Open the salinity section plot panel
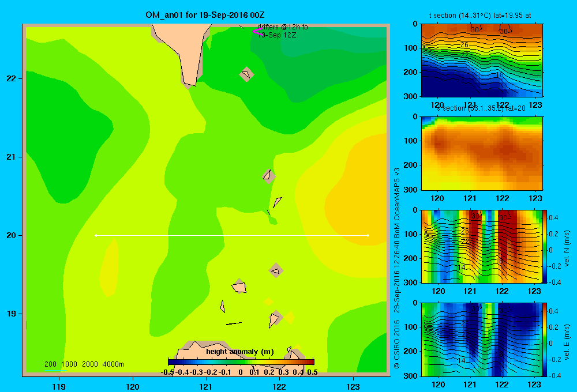This screenshot has width=577, height=392. [x=482, y=153]
